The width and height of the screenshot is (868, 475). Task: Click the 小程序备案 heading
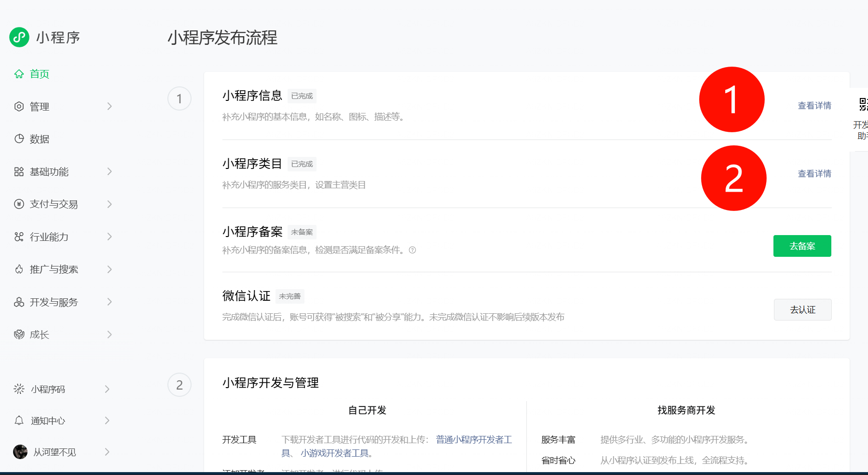click(x=252, y=232)
